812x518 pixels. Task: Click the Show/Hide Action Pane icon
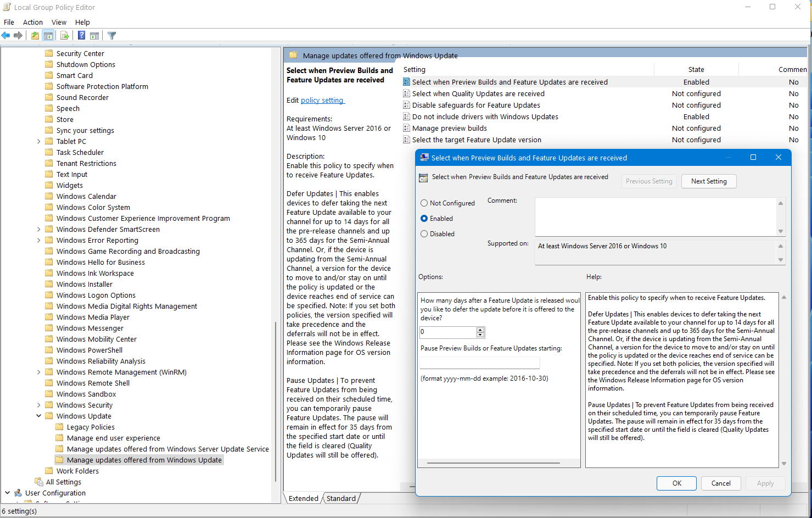(x=94, y=36)
